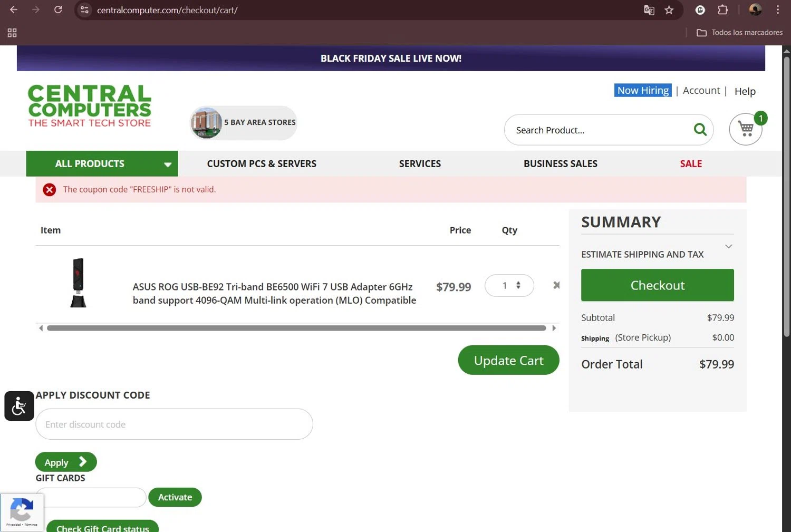Click the Now Hiring link
791x532 pixels.
[643, 90]
